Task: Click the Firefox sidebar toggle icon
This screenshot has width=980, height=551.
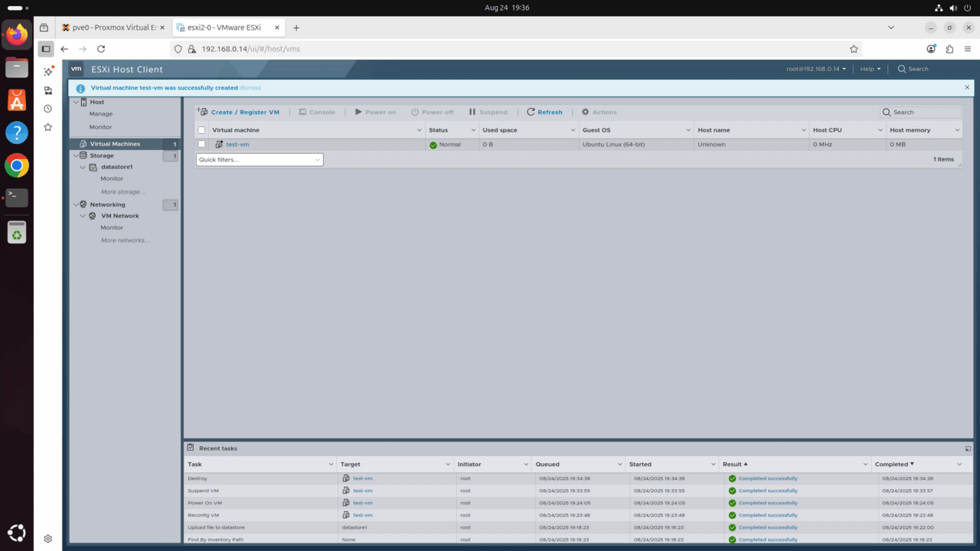Action: click(46, 48)
